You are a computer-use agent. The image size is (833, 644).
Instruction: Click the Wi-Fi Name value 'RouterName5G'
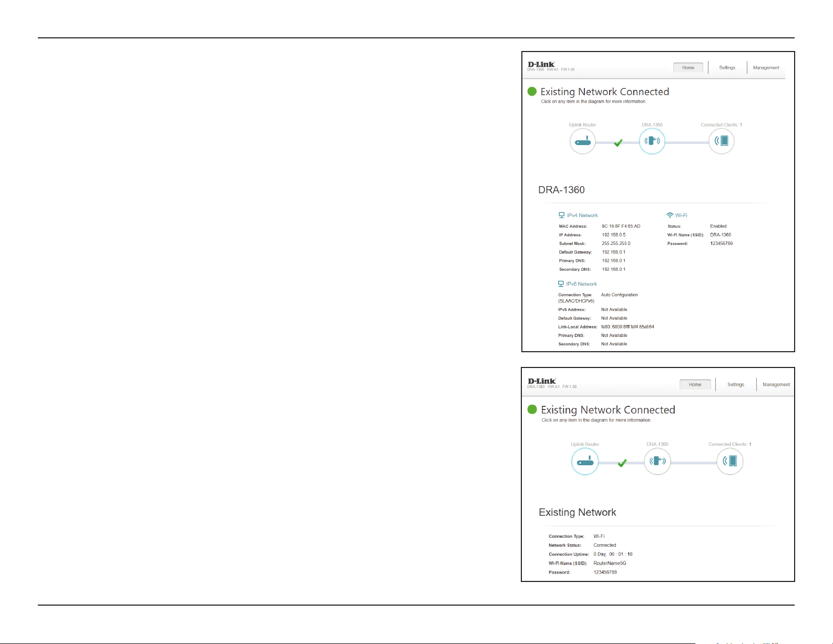coord(610,563)
